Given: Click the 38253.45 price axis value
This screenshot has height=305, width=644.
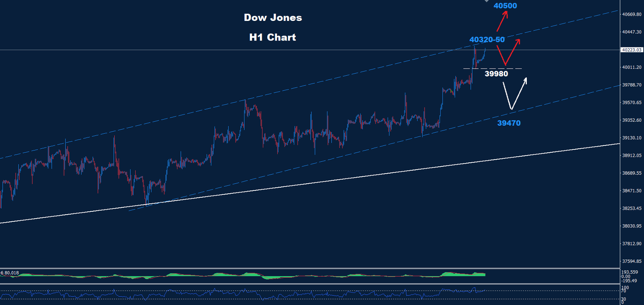Looking at the screenshot, I should click(x=632, y=209).
